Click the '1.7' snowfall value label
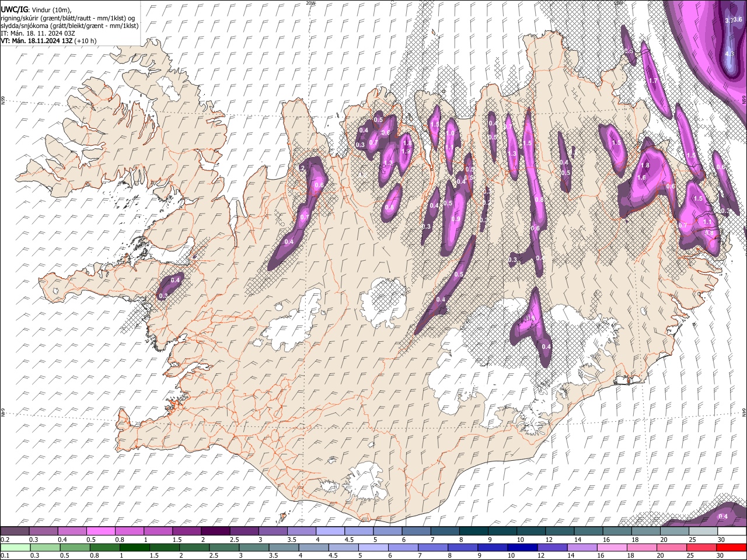The height and width of the screenshot is (560, 747). pos(653,80)
